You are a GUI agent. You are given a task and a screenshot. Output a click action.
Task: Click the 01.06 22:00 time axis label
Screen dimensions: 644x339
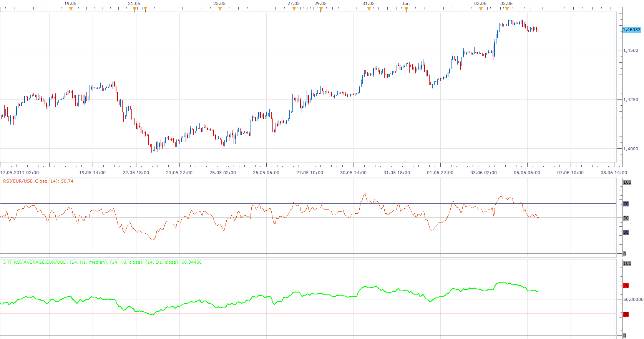[x=440, y=173]
